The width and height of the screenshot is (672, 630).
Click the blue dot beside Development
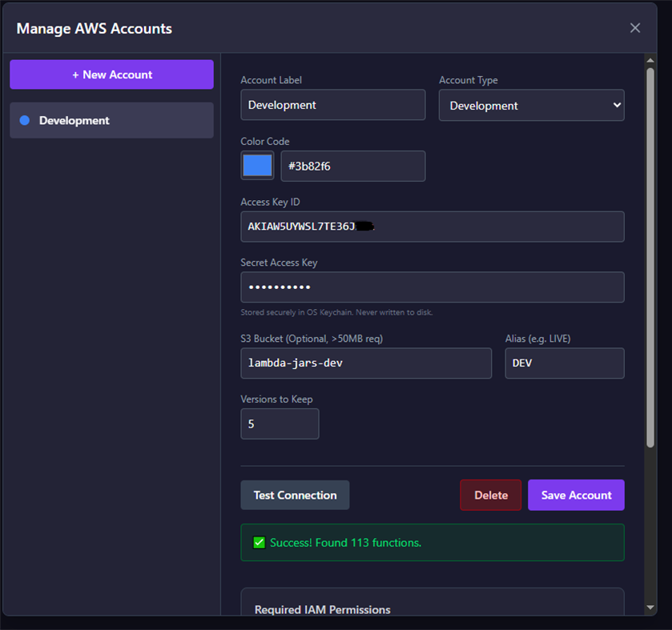[x=25, y=120]
